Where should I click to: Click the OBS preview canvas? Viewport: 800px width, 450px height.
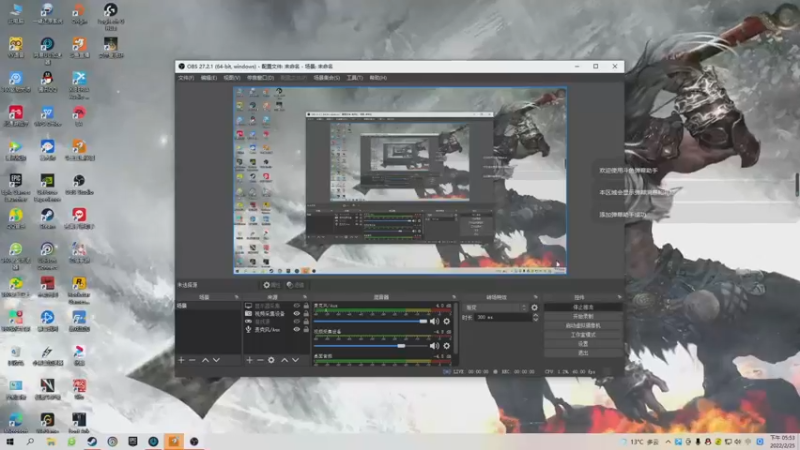(x=400, y=181)
